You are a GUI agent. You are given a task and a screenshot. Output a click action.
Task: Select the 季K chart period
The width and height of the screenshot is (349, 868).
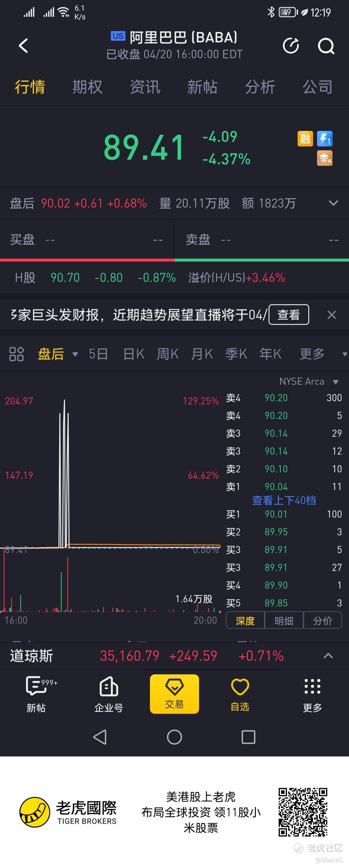pos(236,354)
